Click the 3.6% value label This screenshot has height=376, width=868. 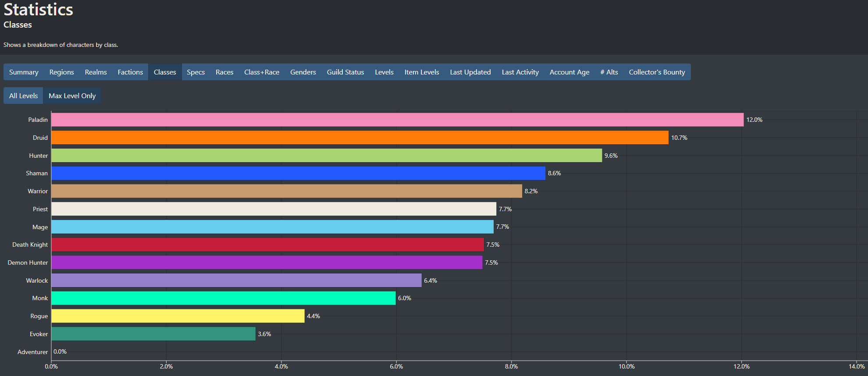point(264,334)
